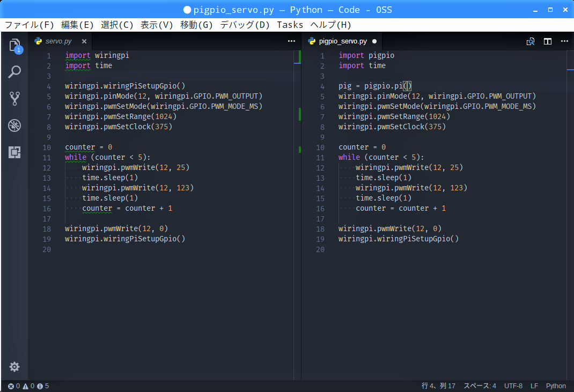Open the Debug view icon
574x392 pixels.
point(14,125)
